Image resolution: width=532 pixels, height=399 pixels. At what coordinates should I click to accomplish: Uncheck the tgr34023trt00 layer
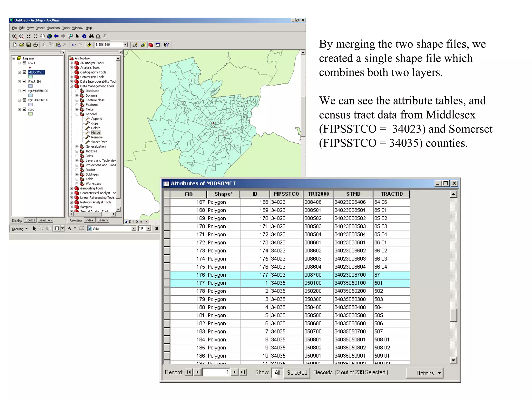(x=24, y=100)
